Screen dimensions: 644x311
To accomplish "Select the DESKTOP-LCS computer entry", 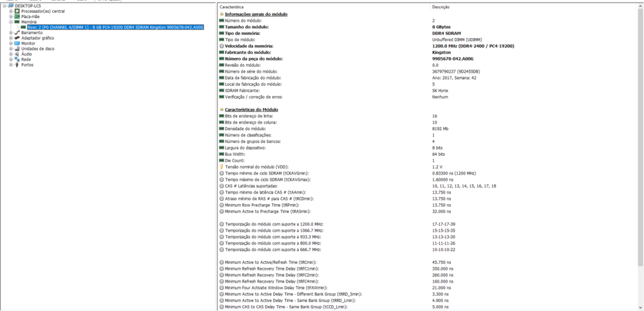I will (27, 6).
